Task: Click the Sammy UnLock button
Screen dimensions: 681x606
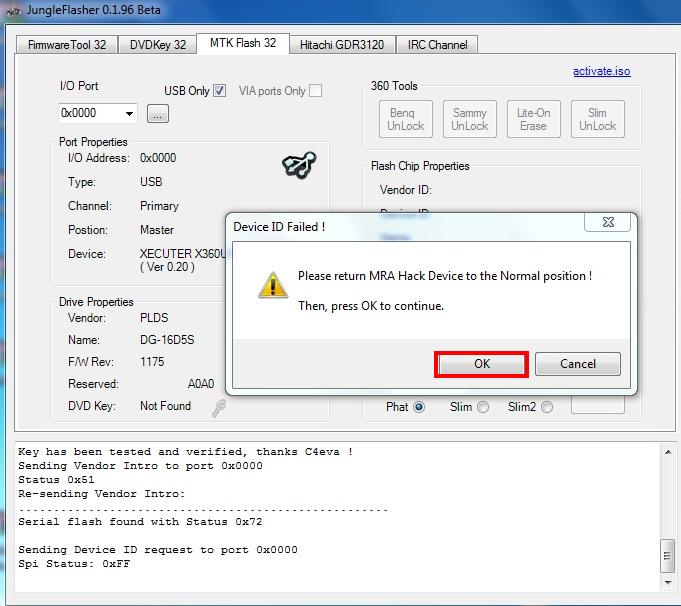Action: click(469, 119)
